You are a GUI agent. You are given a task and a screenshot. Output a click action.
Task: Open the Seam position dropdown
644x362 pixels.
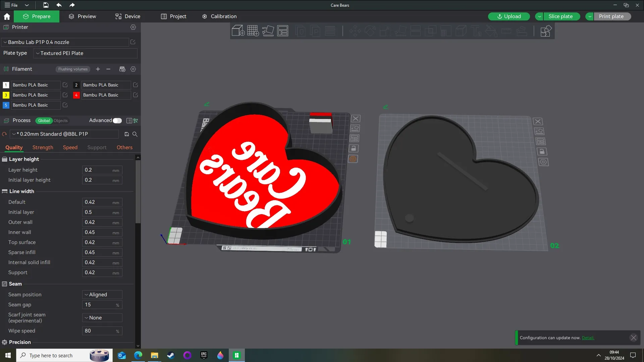[102, 295]
